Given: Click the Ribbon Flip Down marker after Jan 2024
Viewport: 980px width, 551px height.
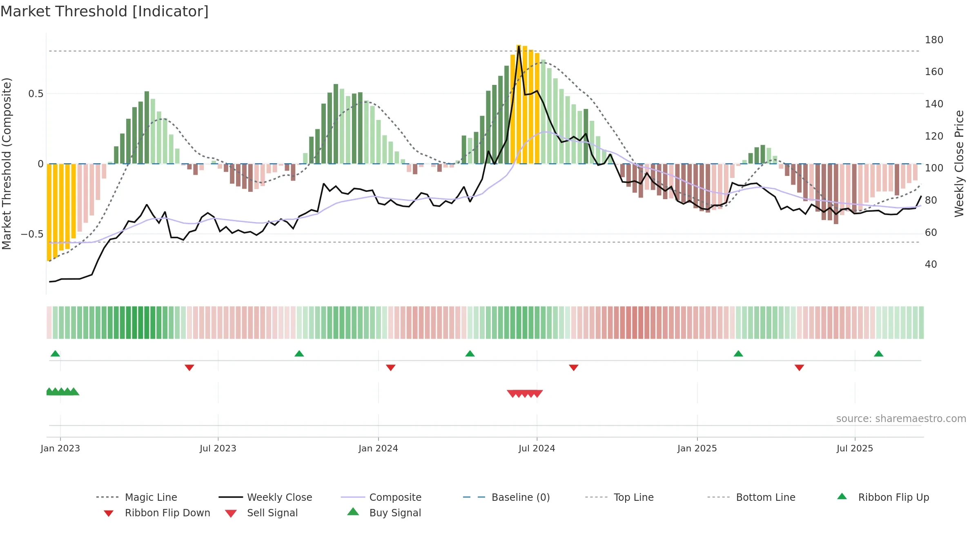Looking at the screenshot, I should 390,368.
